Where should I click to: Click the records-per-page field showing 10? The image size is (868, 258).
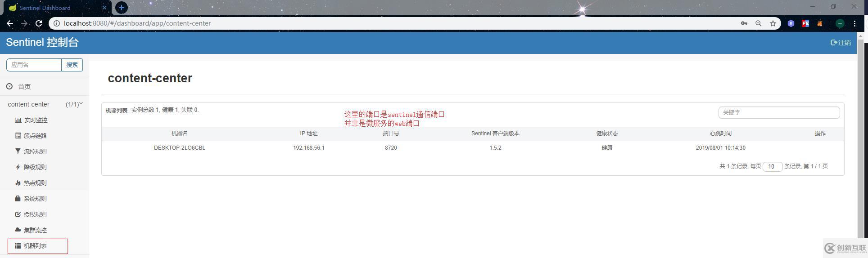(x=773, y=166)
